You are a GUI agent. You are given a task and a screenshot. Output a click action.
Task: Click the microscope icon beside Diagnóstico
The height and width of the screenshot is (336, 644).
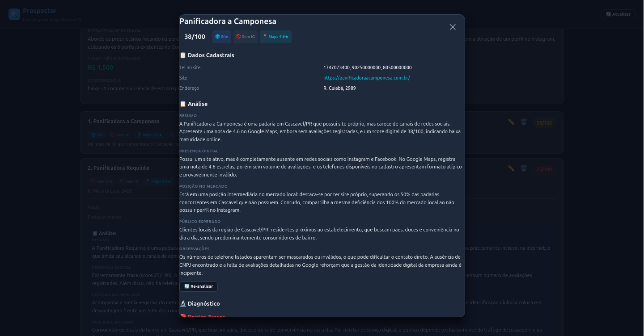click(x=182, y=303)
